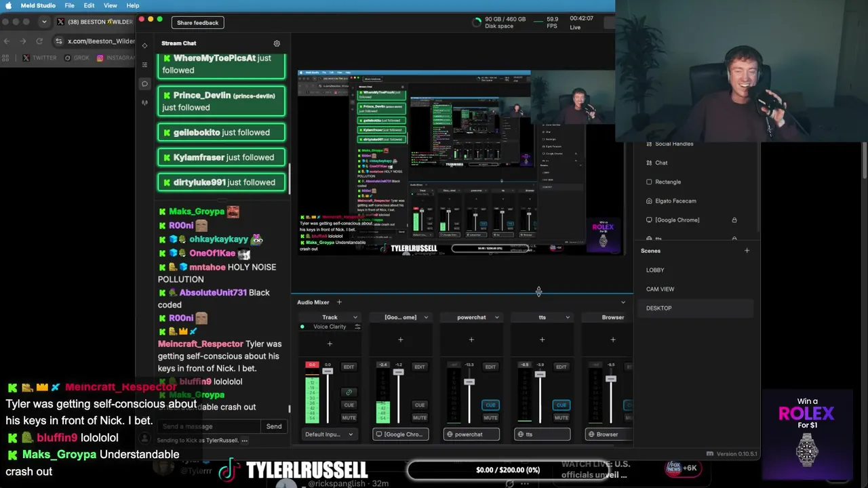Open the Chrome apps grid icon
Image resolution: width=868 pixels, height=488 pixels.
(7, 58)
